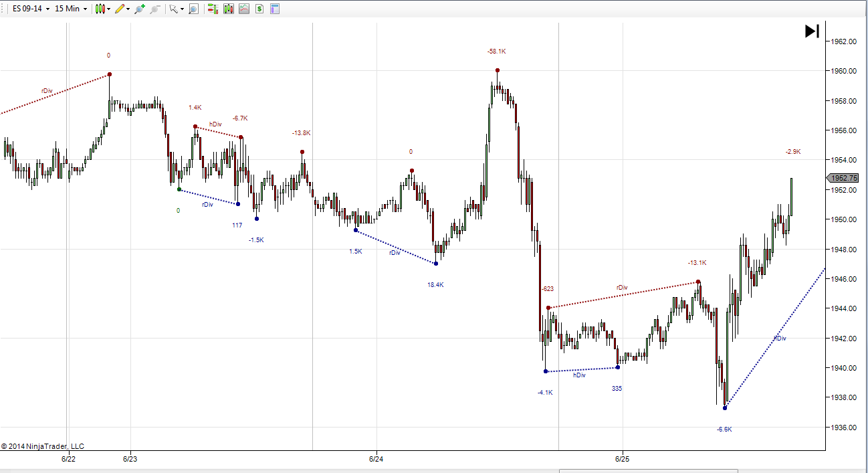This screenshot has width=868, height=473.
Task: Click the -2.9K label near the last bar
Action: click(x=793, y=152)
